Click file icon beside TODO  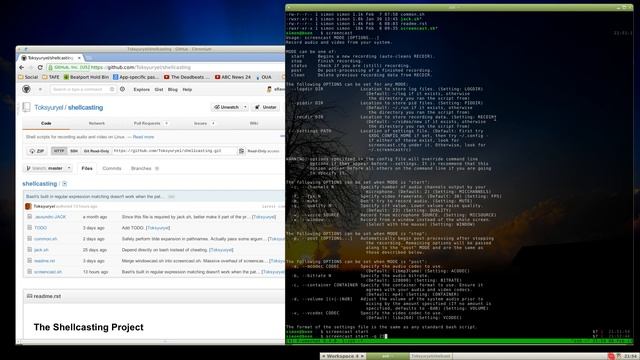click(x=29, y=228)
